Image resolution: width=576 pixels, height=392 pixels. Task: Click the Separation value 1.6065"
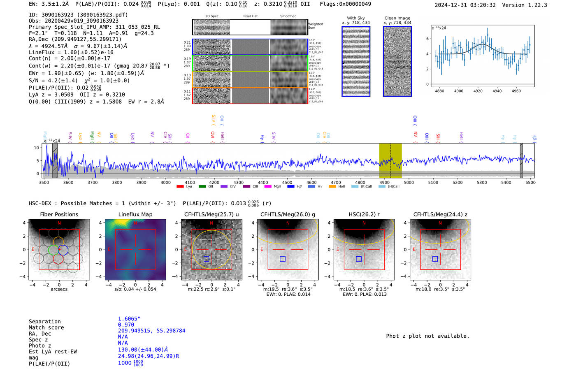tap(129, 319)
